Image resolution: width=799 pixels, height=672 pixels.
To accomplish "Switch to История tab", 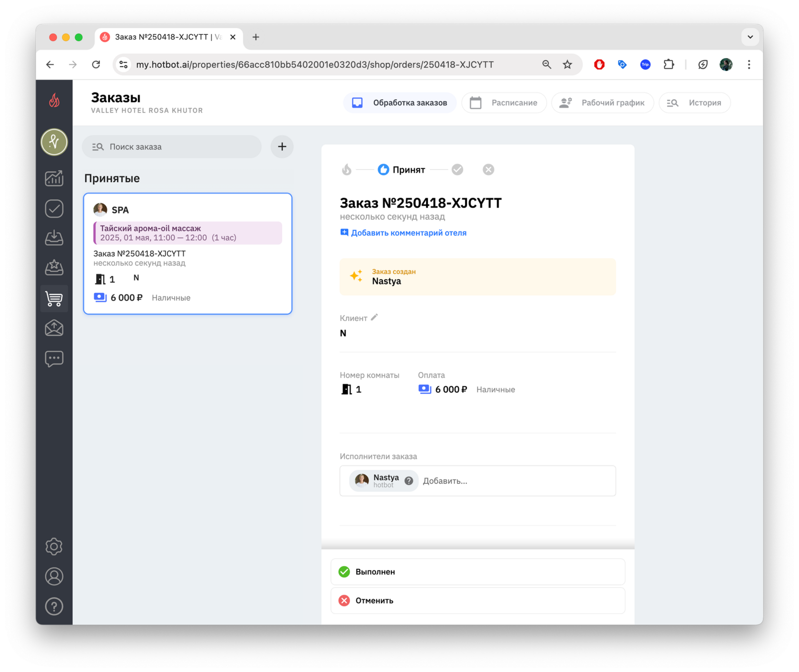I will (694, 103).
